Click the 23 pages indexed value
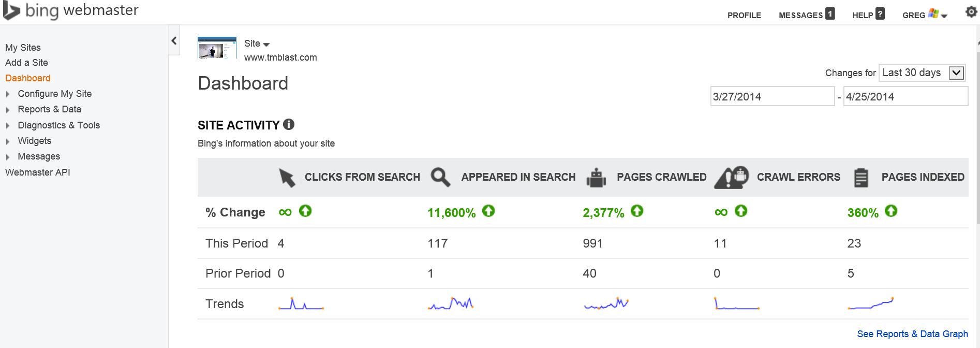980x348 pixels. (854, 243)
